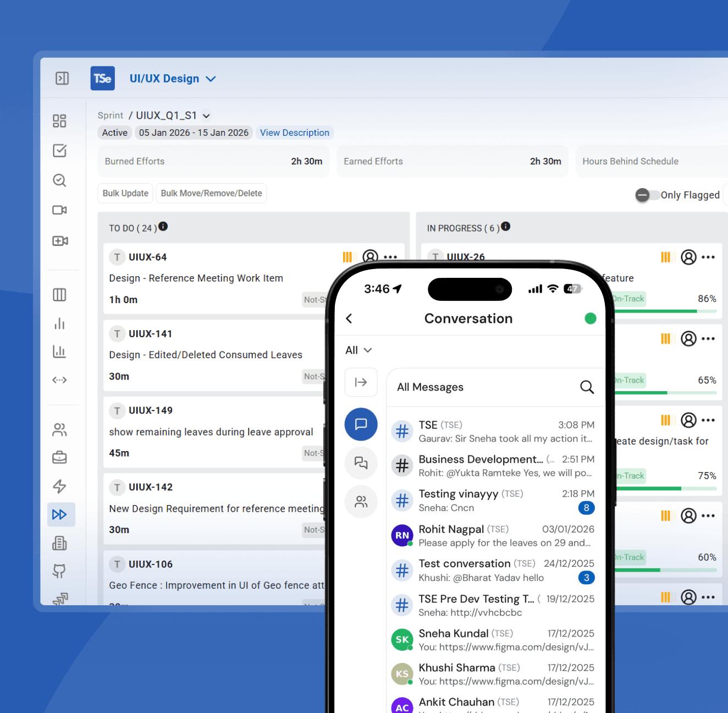Click unread badge 8 on Testing vinayyy
Screen dimensions: 728x713
point(586,508)
